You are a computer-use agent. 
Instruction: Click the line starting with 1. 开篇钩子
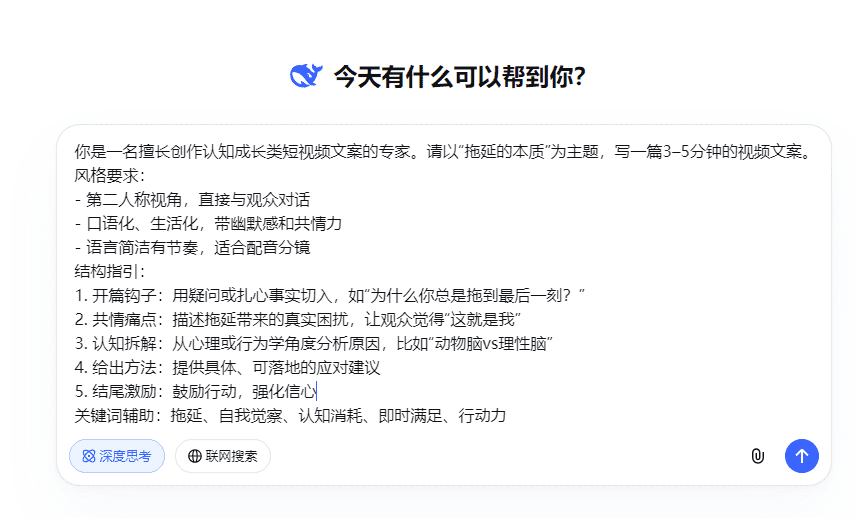click(x=329, y=296)
